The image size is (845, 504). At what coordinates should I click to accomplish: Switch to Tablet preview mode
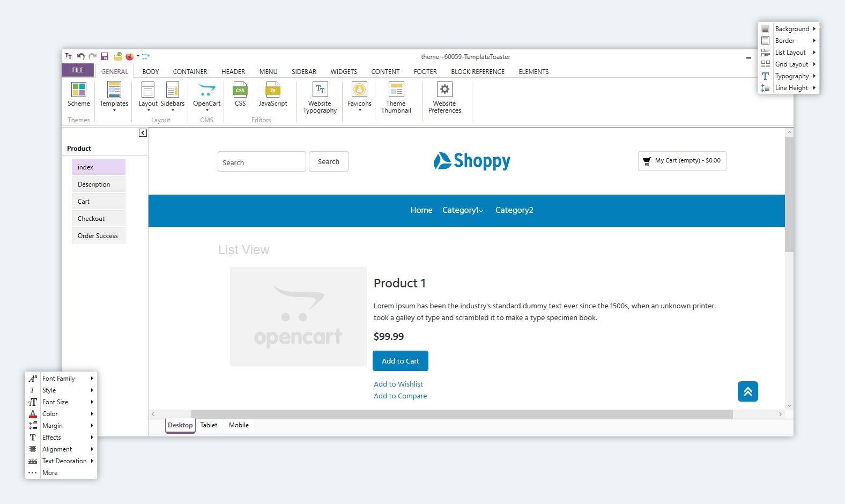209,425
